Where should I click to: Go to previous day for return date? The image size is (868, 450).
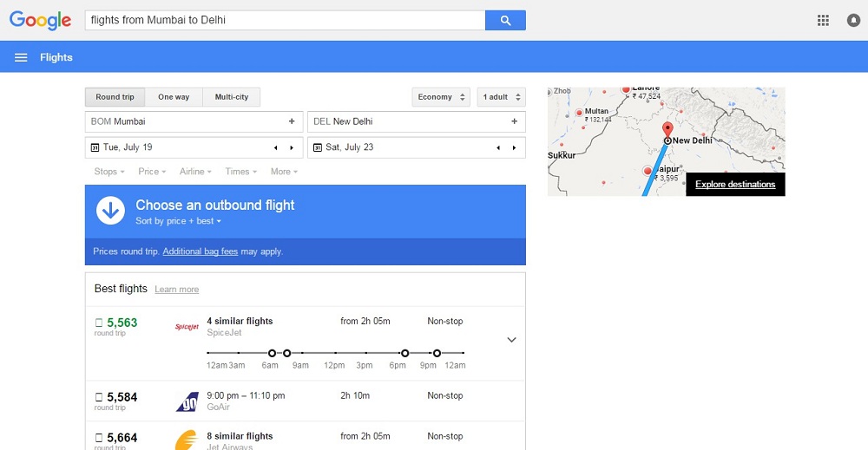coord(498,147)
